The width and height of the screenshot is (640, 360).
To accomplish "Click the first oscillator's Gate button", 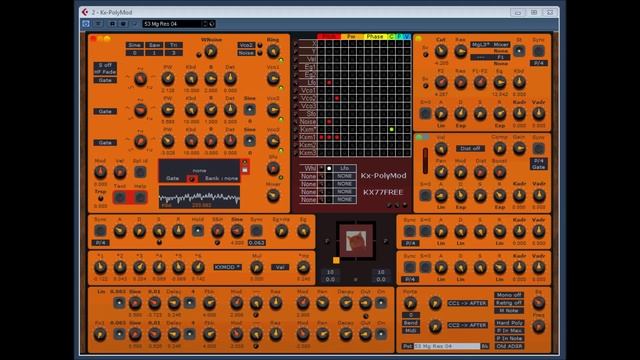I will tap(105, 80).
